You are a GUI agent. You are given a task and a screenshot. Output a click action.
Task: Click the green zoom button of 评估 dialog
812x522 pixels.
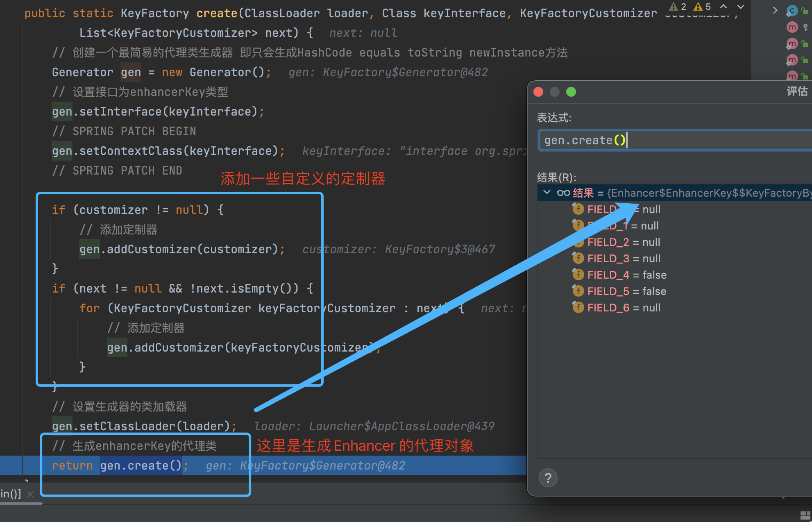tap(571, 92)
